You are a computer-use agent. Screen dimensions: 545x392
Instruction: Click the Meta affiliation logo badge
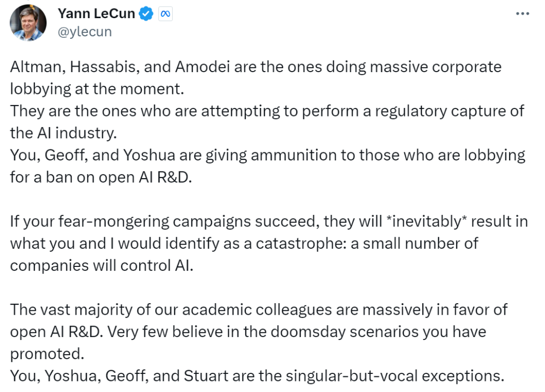[x=166, y=14]
